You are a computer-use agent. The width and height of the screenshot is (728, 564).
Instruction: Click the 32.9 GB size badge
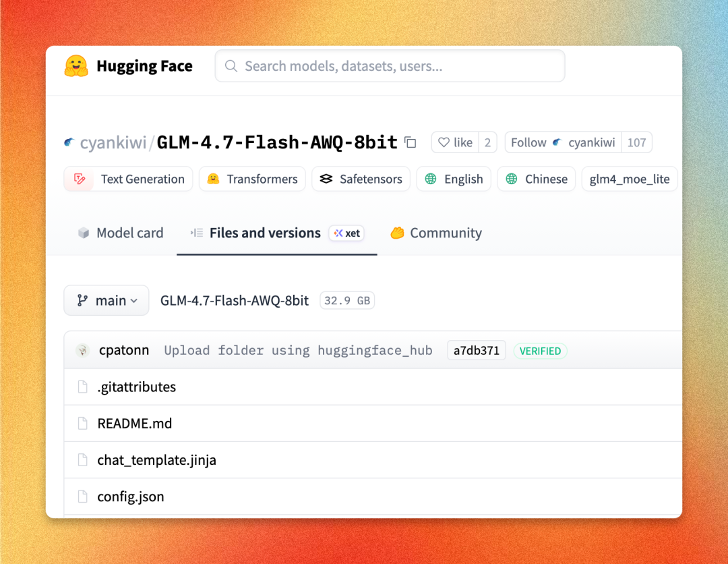pos(347,301)
